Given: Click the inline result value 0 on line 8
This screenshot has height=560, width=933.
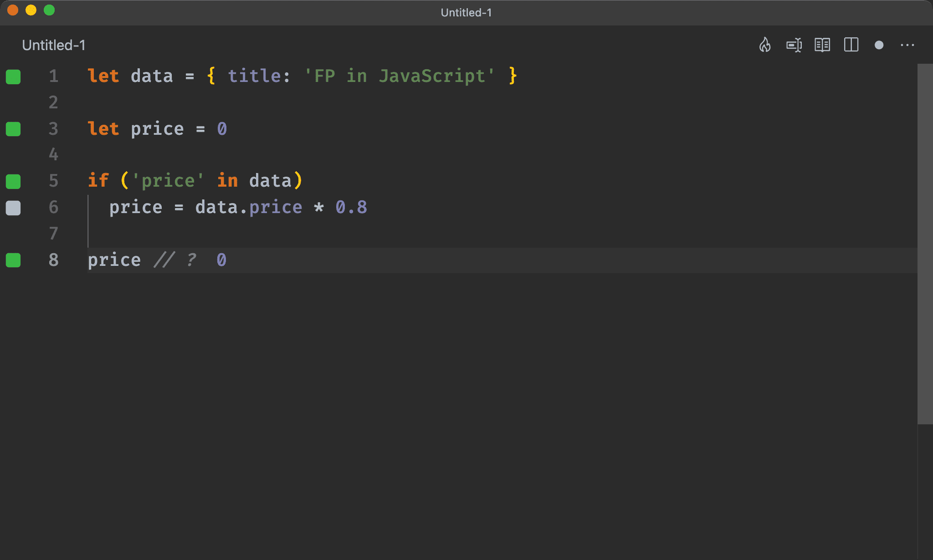Looking at the screenshot, I should click(x=221, y=260).
